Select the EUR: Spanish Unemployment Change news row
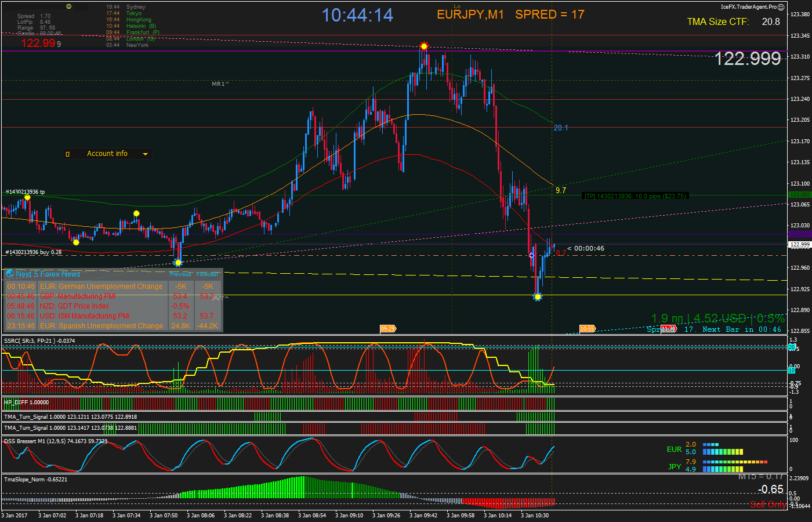 pos(113,326)
